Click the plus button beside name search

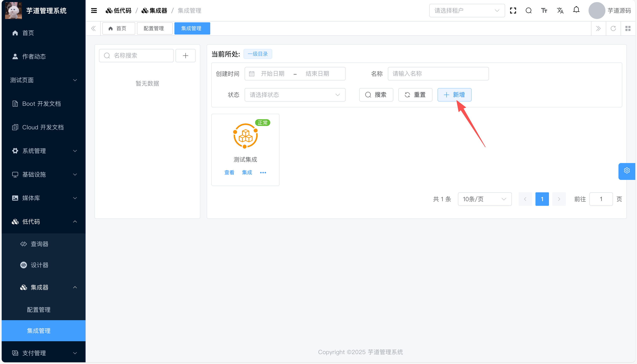click(185, 55)
